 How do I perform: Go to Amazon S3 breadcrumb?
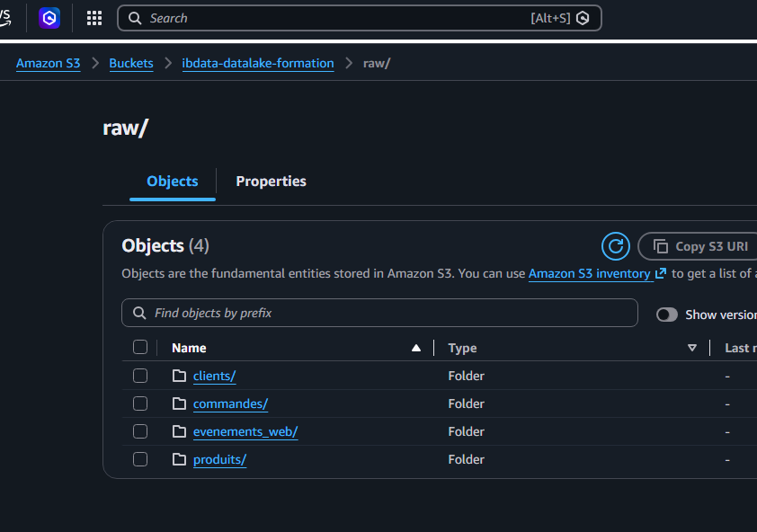pyautogui.click(x=49, y=63)
